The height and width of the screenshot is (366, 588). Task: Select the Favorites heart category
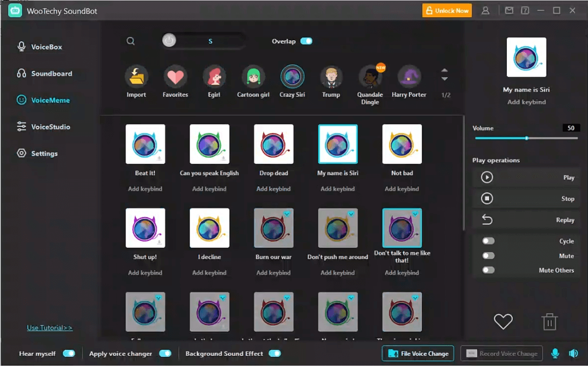(175, 77)
